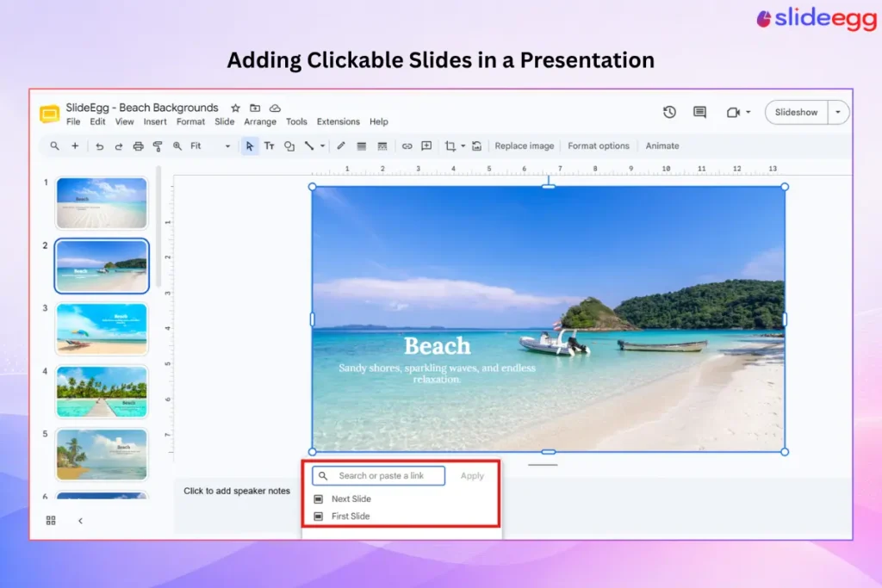Open the Arrange menu
This screenshot has height=588, width=882.
coord(260,122)
